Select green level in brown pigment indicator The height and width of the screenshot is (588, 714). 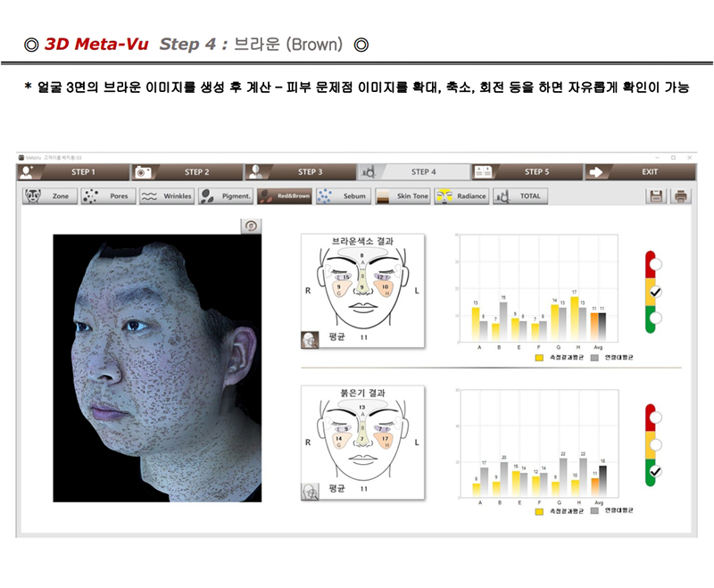tap(656, 318)
